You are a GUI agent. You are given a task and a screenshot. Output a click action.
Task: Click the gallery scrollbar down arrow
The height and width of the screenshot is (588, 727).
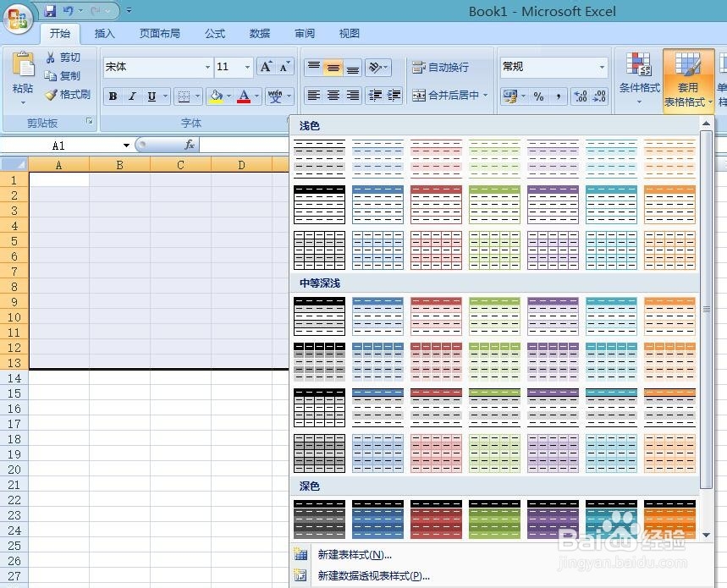[706, 534]
